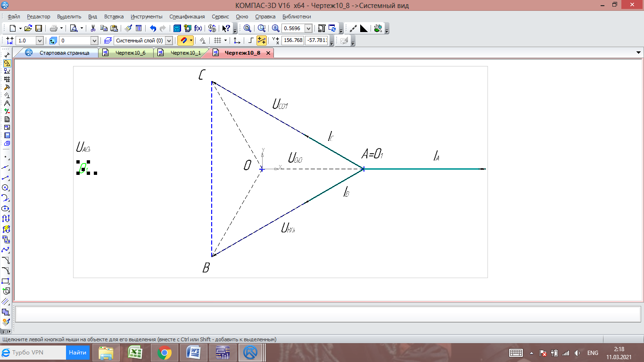Toggle the snap magnet button
The width and height of the screenshot is (644, 362).
pos(183,41)
